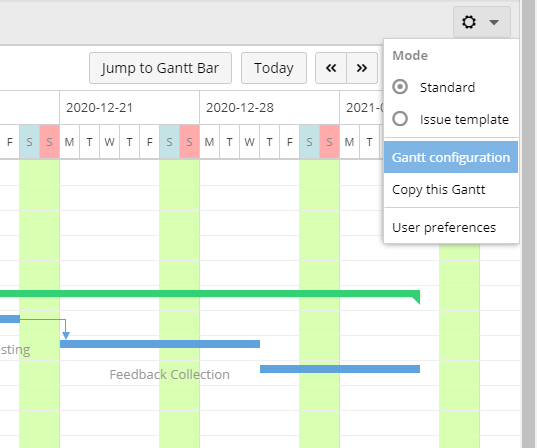Select the Standard mode radio button
This screenshot has width=537, height=448.
tap(400, 87)
